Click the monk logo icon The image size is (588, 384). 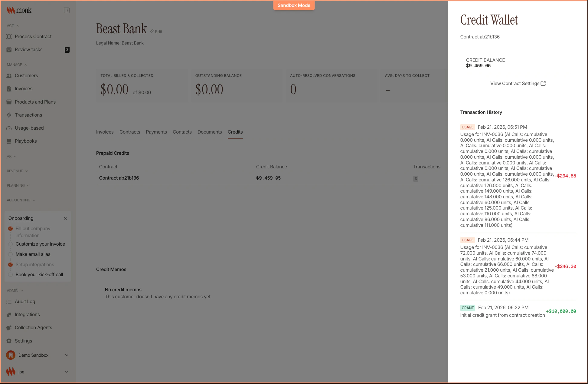click(11, 10)
